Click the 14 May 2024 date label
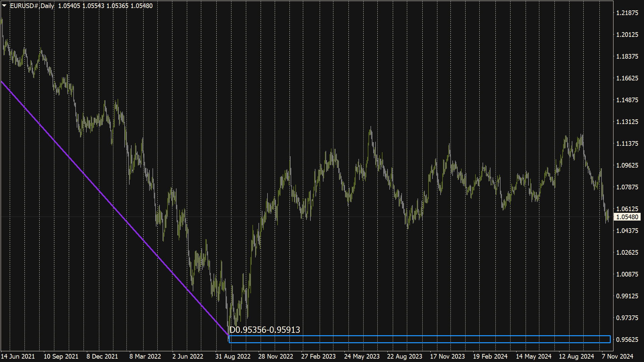The image size is (644, 362). coord(533,356)
